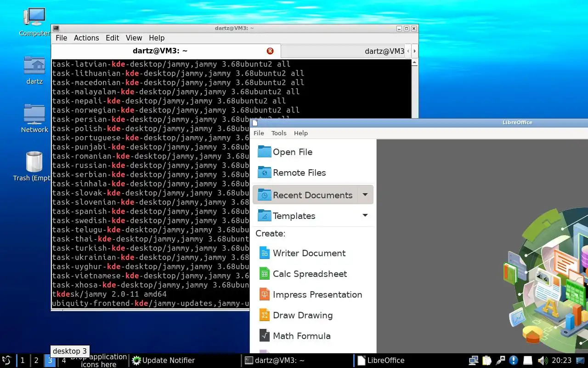Switch to workspace 3 in pager
The image size is (588, 368).
(50, 361)
